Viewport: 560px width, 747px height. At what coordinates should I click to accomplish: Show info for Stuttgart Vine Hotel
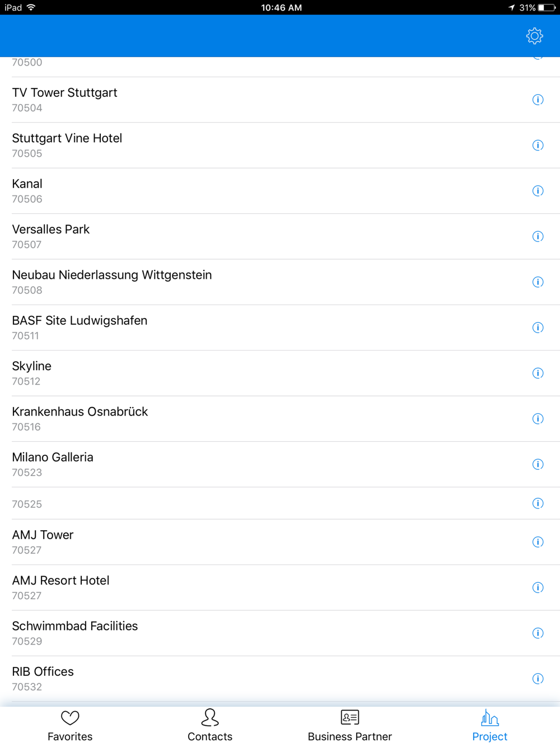coord(538,146)
